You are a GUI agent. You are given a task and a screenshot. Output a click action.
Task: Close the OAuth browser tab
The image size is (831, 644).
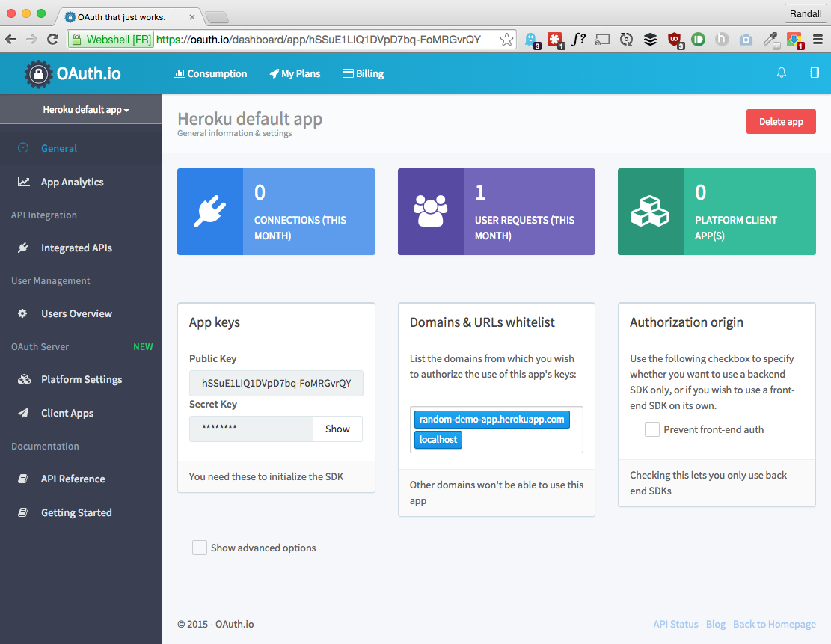(x=191, y=17)
